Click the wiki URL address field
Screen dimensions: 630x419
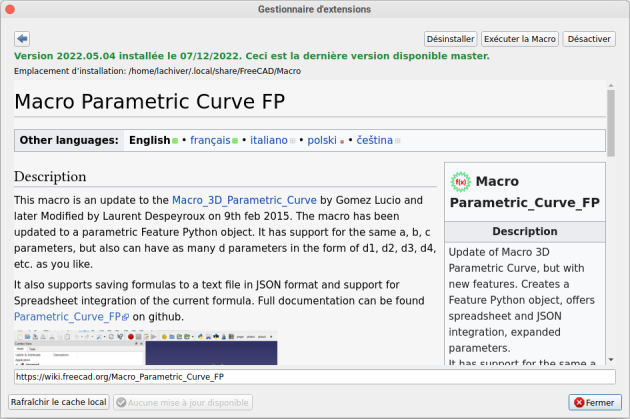point(314,377)
